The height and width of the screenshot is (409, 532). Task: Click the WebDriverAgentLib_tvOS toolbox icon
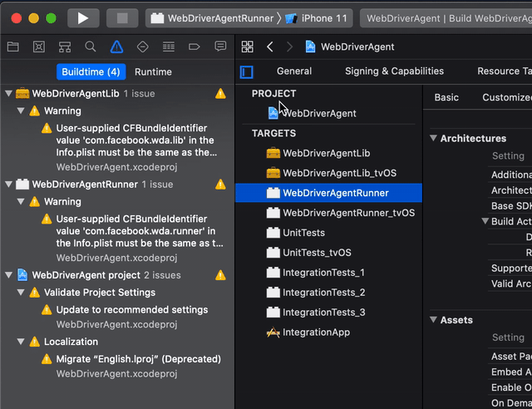click(273, 173)
